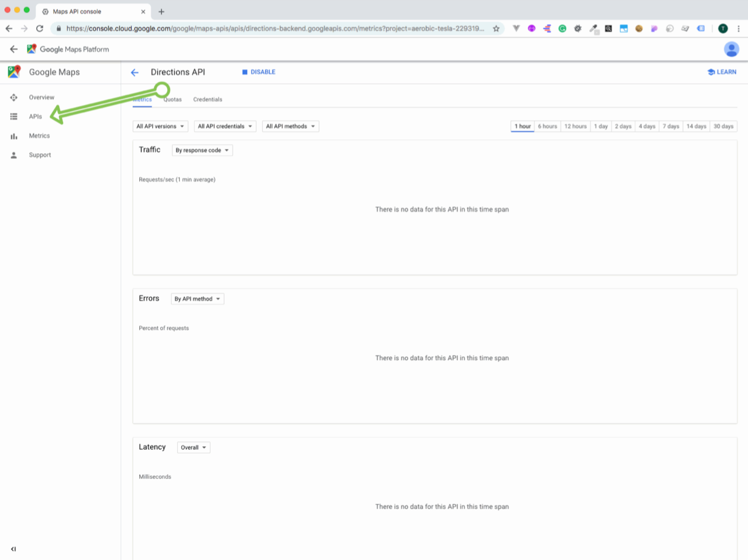The image size is (748, 560).
Task: Open the Chrome profile avatar T
Action: pyautogui.click(x=723, y=29)
